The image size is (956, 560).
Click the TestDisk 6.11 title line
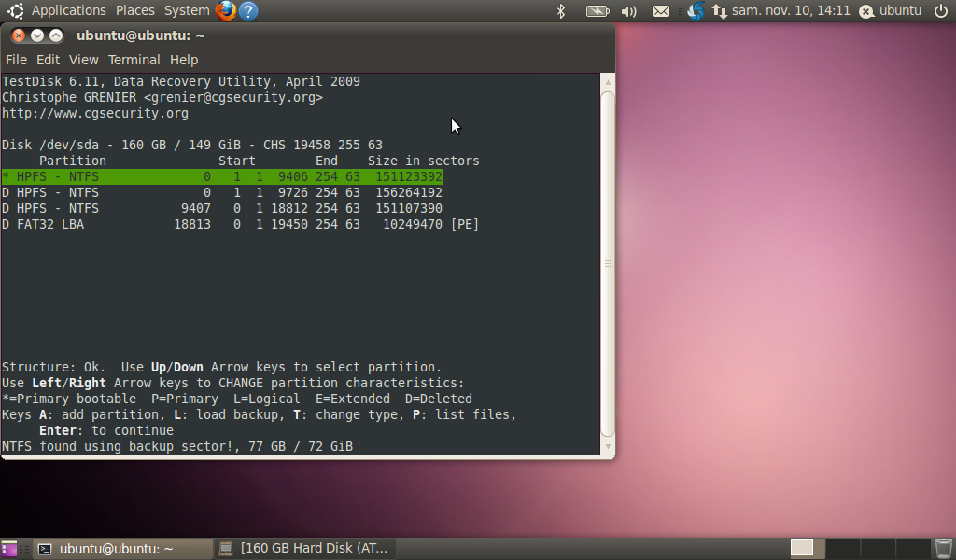click(181, 81)
